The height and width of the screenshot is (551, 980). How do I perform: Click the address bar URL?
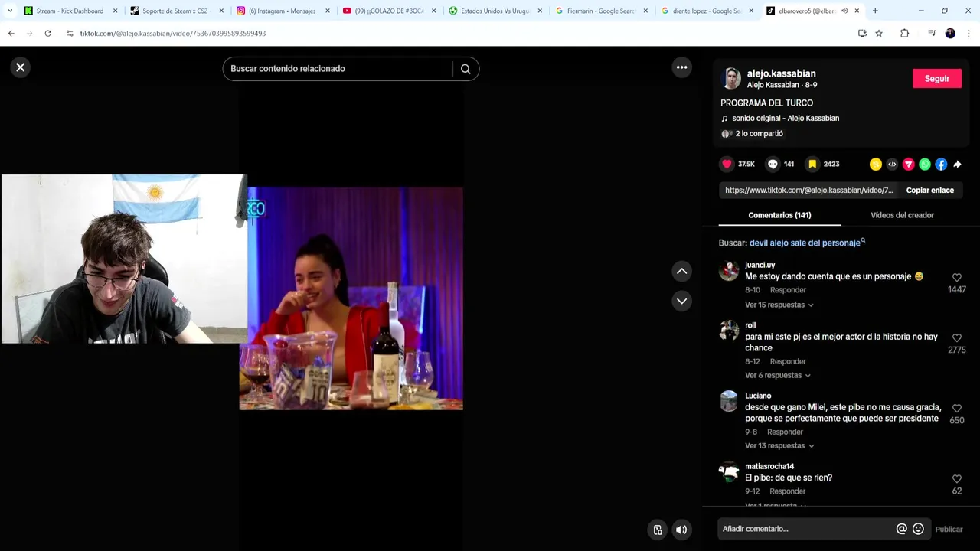[173, 34]
